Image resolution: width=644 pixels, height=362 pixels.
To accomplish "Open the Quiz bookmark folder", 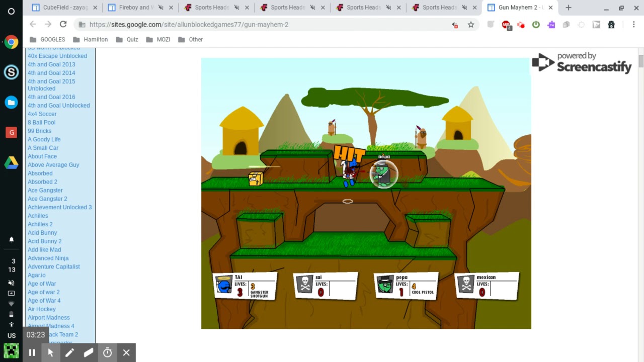I will click(127, 39).
